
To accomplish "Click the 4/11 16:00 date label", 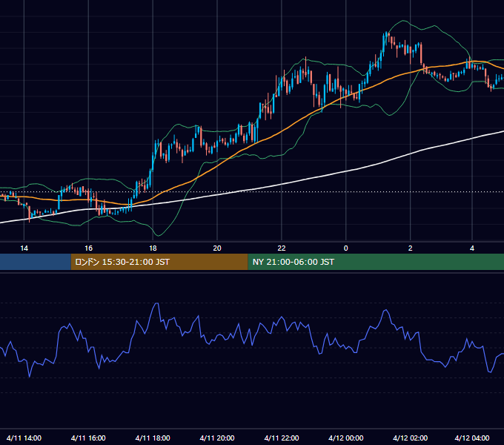I will pyautogui.click(x=88, y=438).
